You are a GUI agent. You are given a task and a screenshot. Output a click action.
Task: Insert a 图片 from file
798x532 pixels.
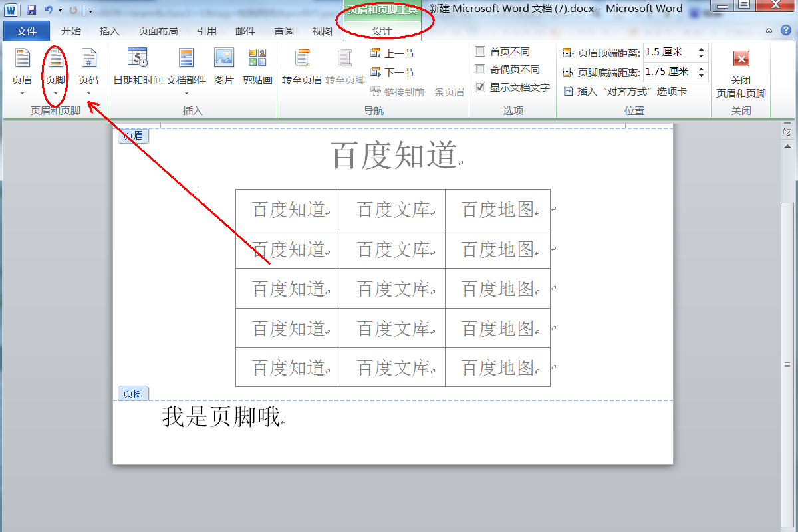click(224, 66)
